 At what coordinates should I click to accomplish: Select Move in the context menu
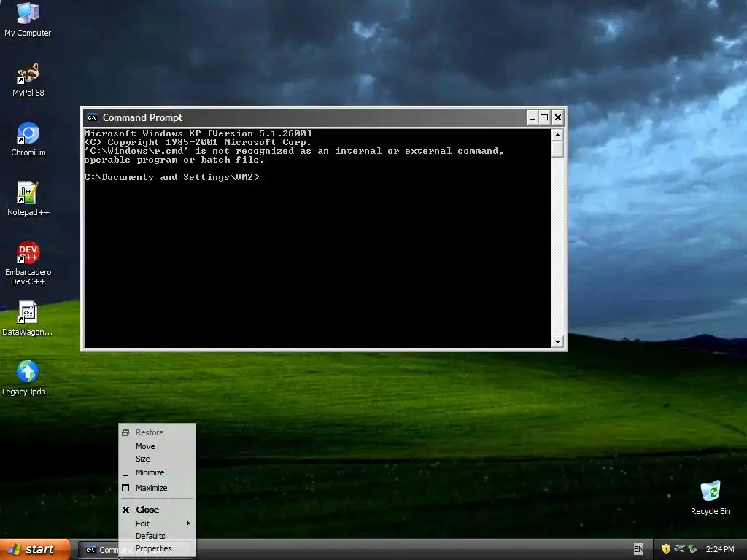click(158, 446)
